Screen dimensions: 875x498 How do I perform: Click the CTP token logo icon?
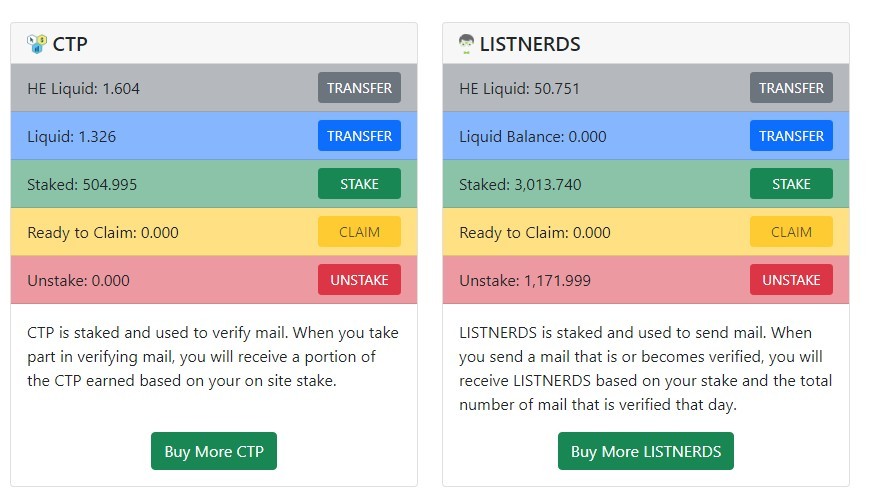[37, 44]
